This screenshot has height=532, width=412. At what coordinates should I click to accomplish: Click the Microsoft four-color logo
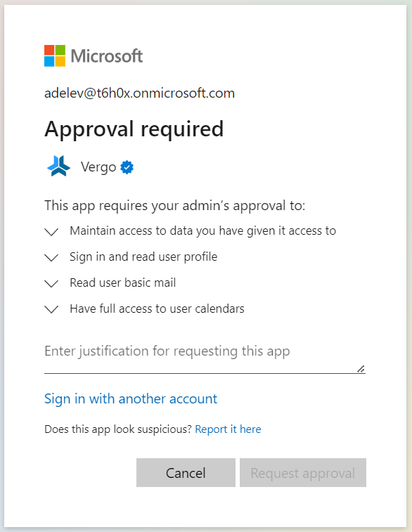pos(55,56)
